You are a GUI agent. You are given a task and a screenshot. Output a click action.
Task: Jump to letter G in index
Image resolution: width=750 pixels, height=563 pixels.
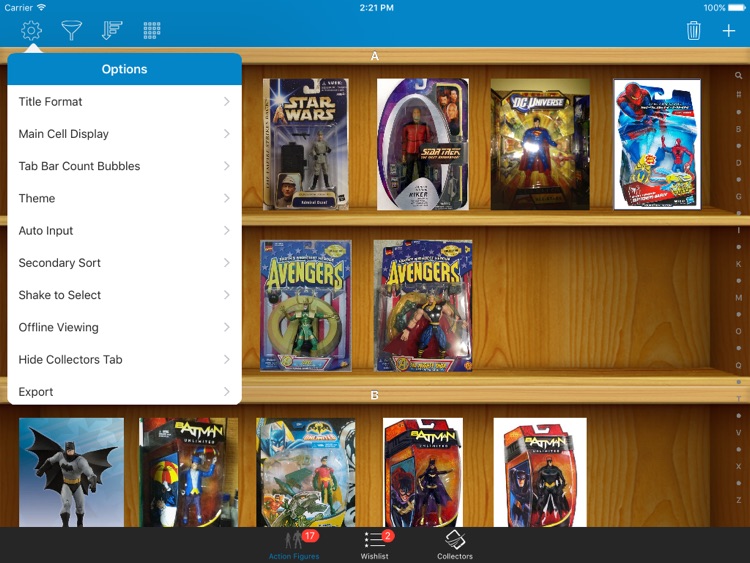click(739, 197)
